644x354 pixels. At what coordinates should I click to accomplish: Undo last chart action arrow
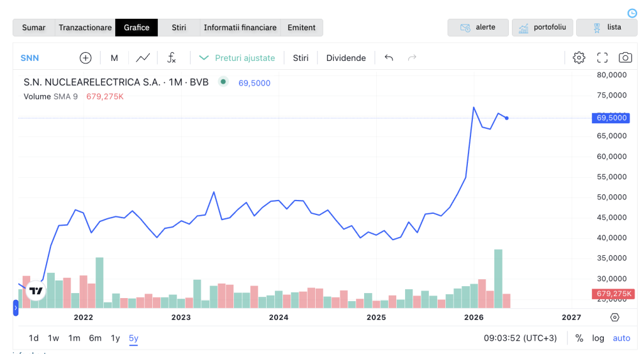389,58
